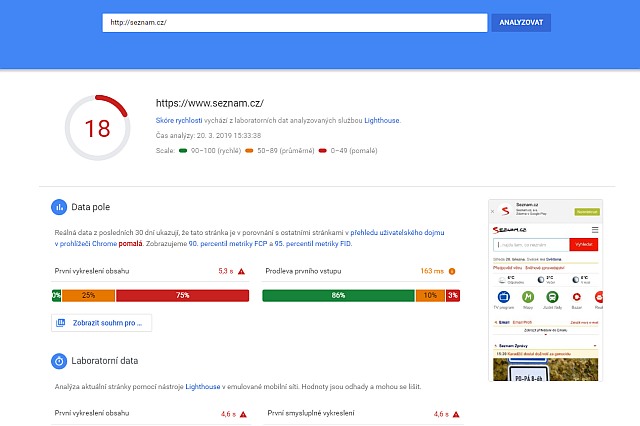The image size is (640, 426).
Task: Click the red 0–49 (pomalé) scale legend
Action: (348, 151)
